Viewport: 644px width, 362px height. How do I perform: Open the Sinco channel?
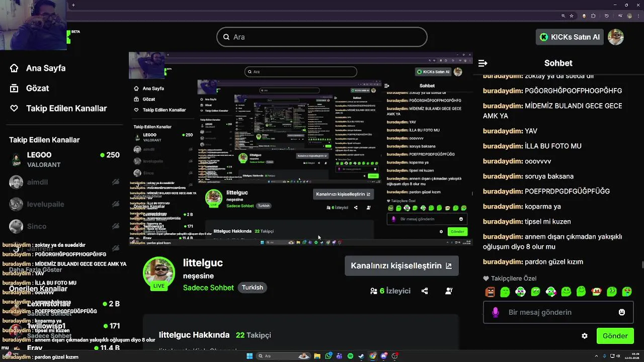pos(64,226)
